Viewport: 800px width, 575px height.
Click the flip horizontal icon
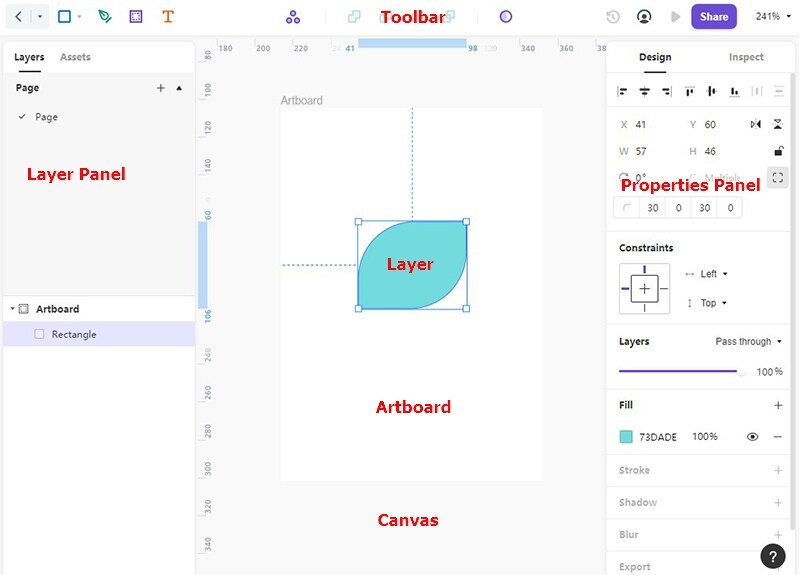(756, 124)
